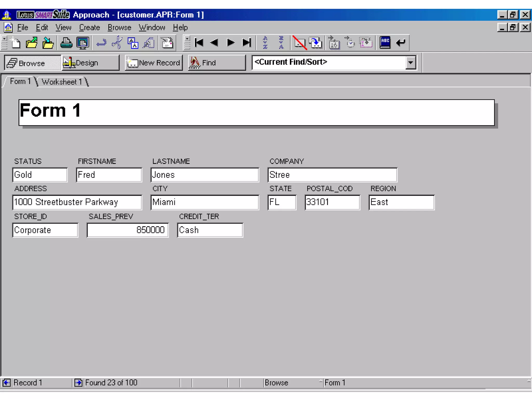This screenshot has width=532, height=399.
Task: Click the spell check ABC book icon
Action: 385,43
